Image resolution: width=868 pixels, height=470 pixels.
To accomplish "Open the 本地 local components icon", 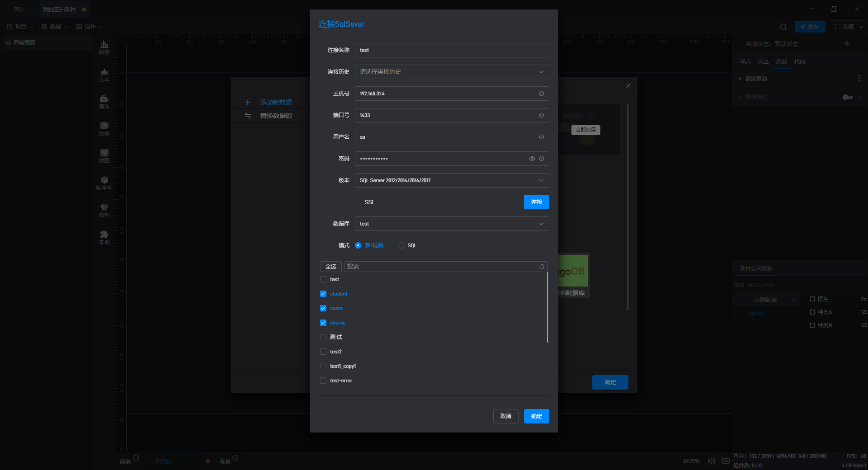I will 104,237.
